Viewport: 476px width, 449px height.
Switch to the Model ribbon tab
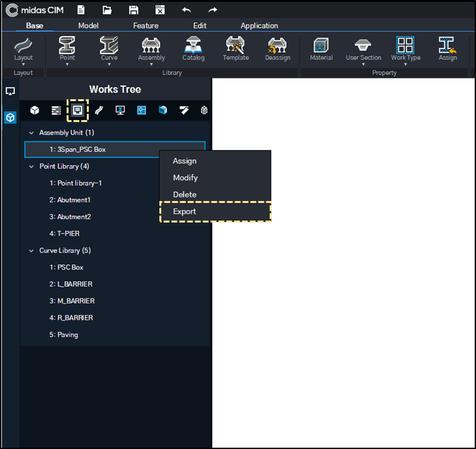pyautogui.click(x=88, y=26)
